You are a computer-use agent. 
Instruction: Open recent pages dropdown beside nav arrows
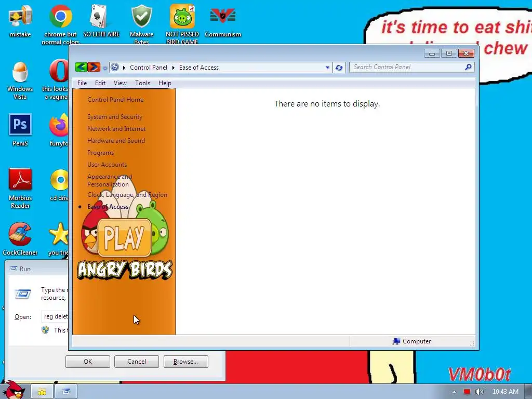tap(105, 68)
